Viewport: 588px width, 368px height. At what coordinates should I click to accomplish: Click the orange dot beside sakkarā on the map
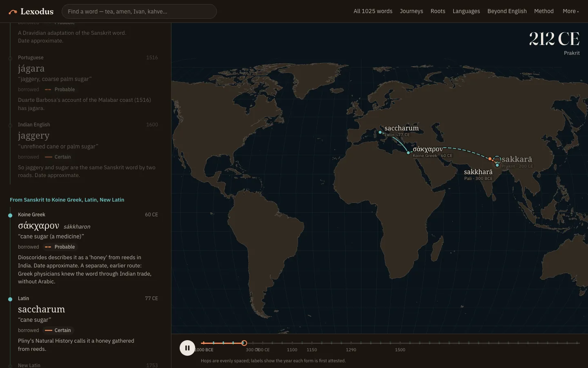point(490,159)
